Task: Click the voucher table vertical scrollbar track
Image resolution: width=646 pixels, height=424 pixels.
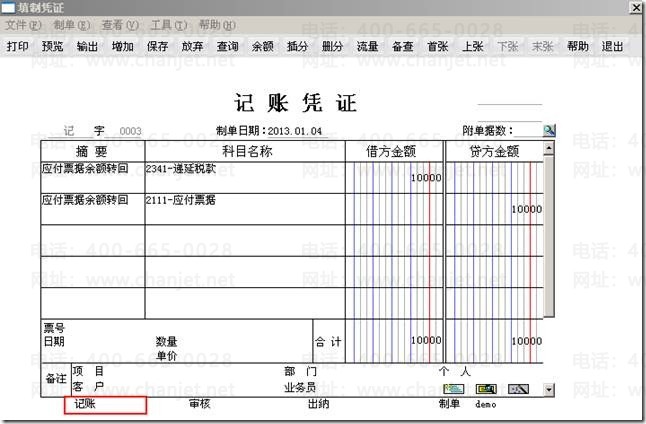Action: point(548,236)
